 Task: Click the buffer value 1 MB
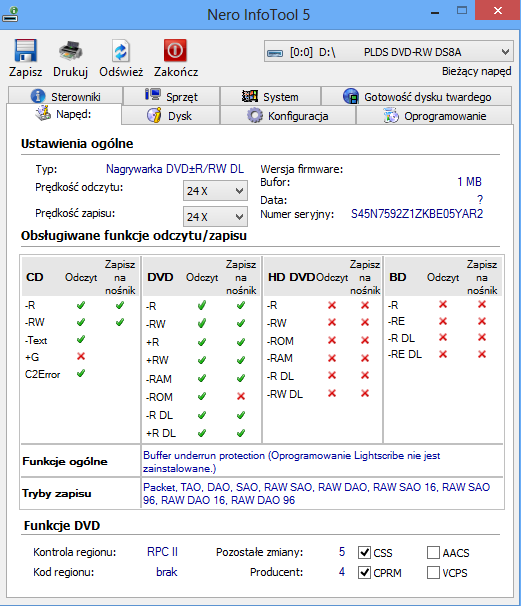(469, 182)
